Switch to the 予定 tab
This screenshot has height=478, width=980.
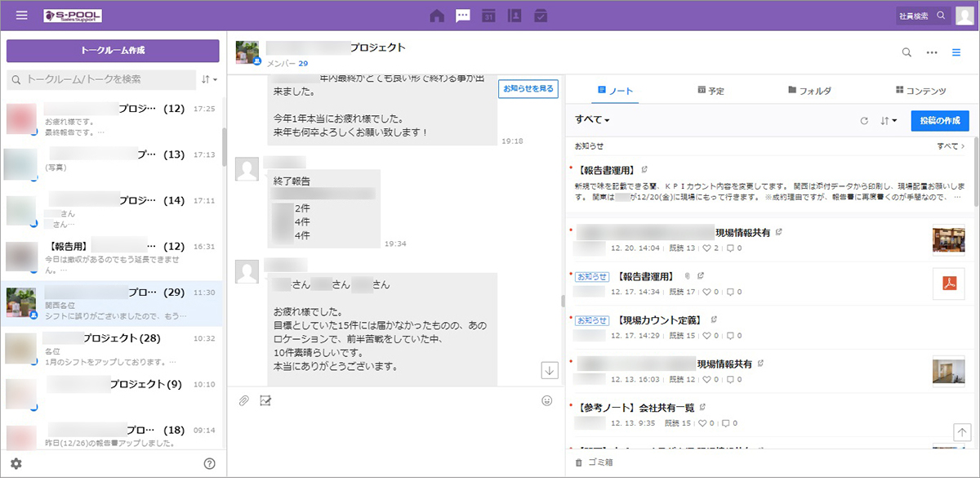coord(710,90)
